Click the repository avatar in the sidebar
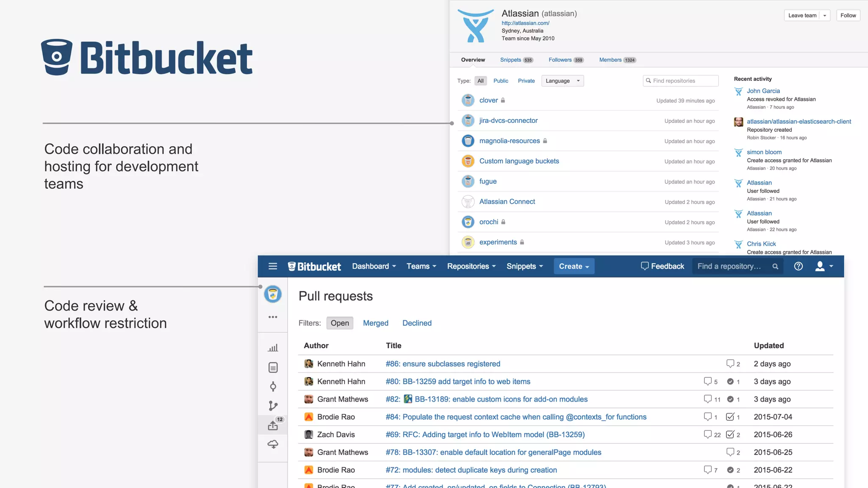Screen dimensions: 868x488 [273, 294]
